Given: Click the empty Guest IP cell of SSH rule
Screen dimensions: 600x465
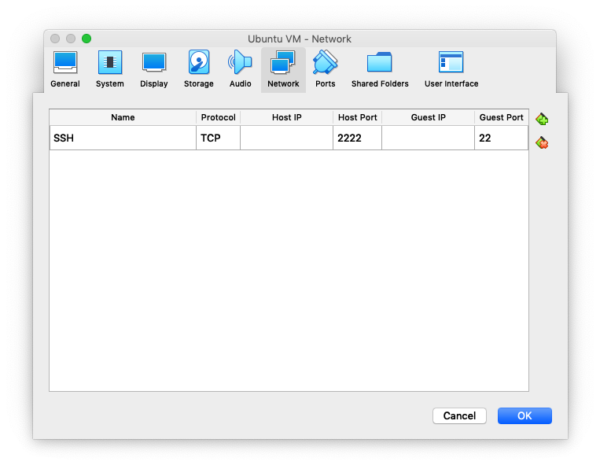Looking at the screenshot, I should click(x=428, y=138).
